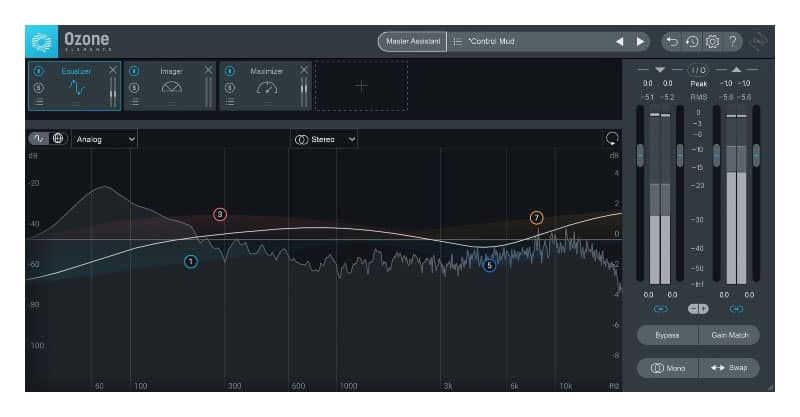Screen dimensions: 800x417
Task: Click the Bypass button
Action: (x=667, y=335)
